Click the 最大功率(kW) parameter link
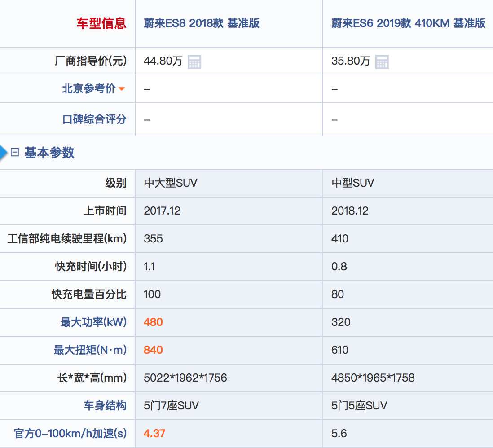 click(93, 322)
